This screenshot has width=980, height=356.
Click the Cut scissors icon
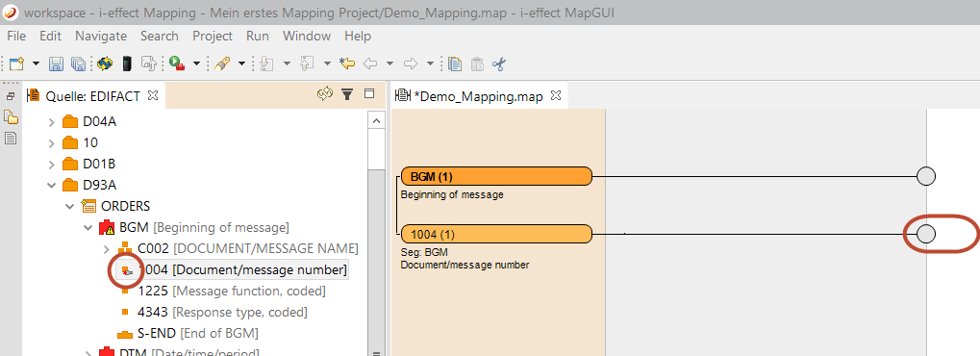pyautogui.click(x=499, y=64)
